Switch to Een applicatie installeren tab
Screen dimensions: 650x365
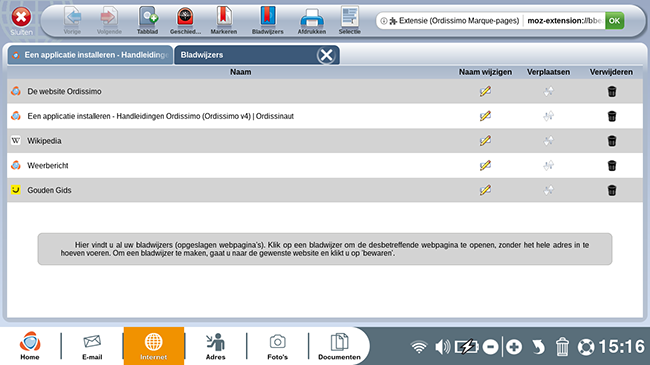coord(90,55)
